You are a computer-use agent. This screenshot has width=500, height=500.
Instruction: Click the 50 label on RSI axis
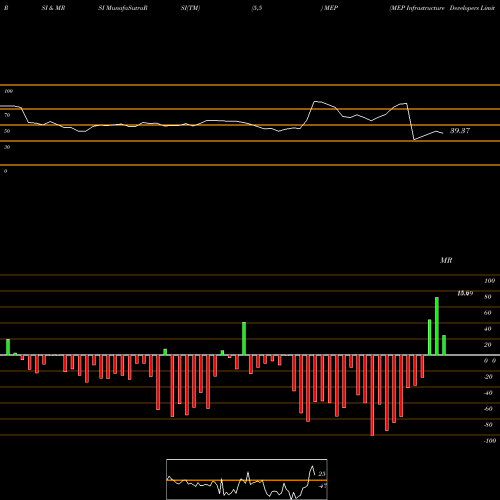click(7, 131)
